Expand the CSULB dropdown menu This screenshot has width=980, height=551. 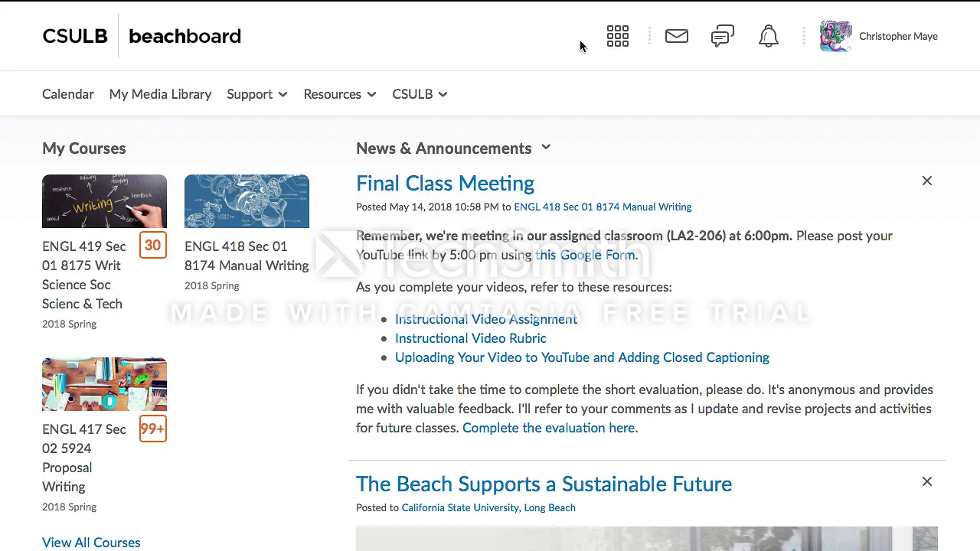420,94
